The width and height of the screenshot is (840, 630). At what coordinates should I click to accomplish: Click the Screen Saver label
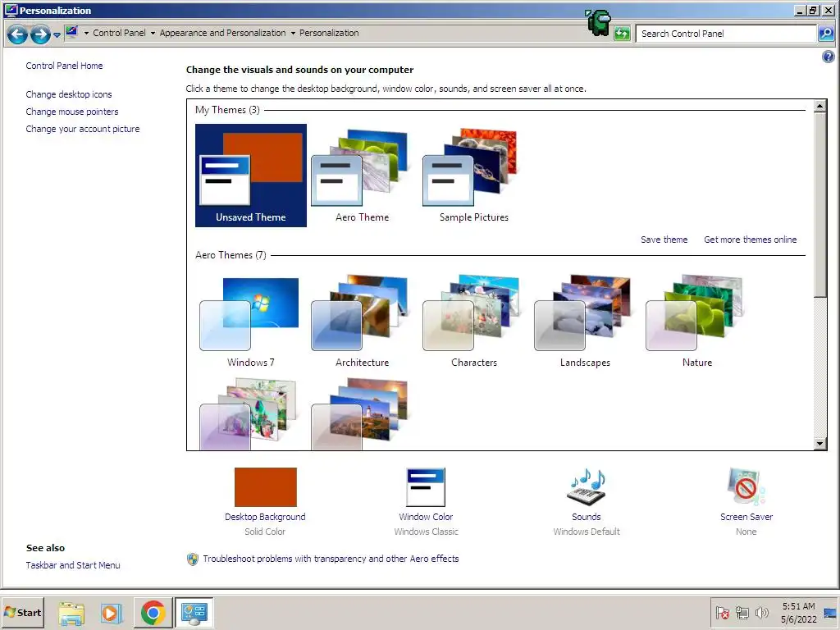746,517
